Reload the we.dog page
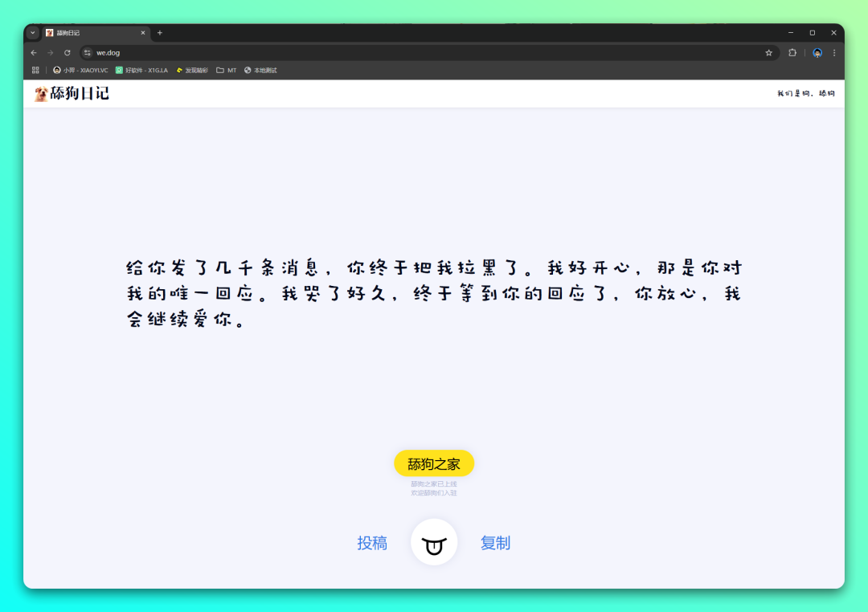This screenshot has height=612, width=868. [x=67, y=52]
